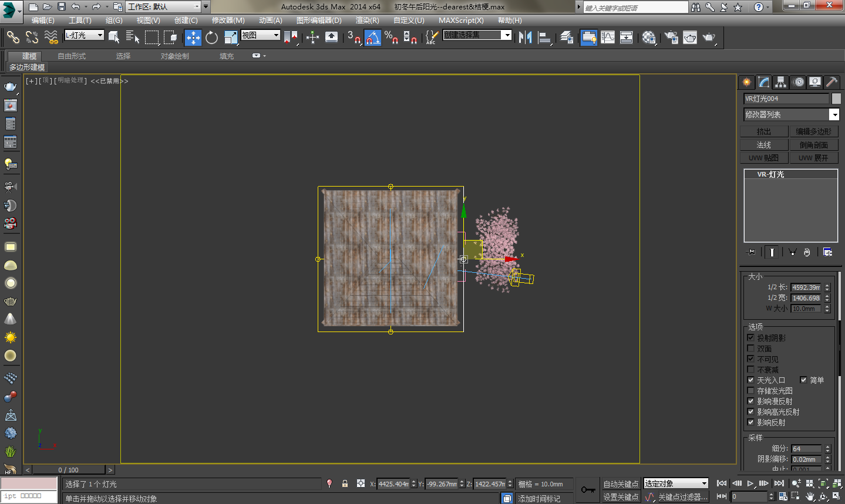
Task: Click the 细分 spinner arrows
Action: pyautogui.click(x=827, y=449)
